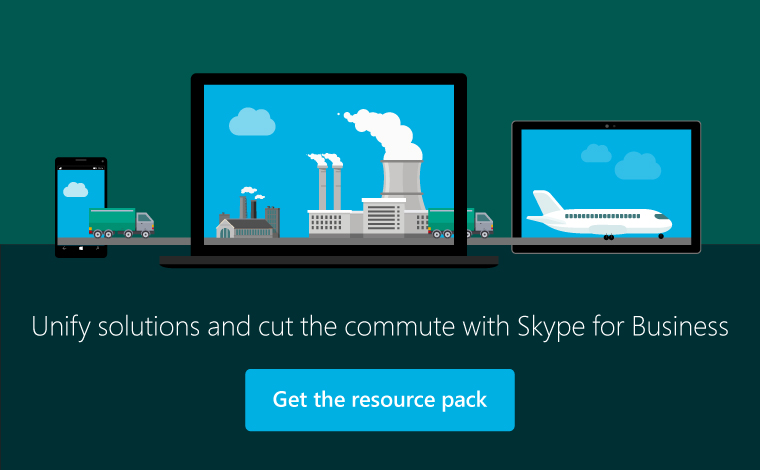The height and width of the screenshot is (470, 760).
Task: Click the green truck on the phone
Action: pyautogui.click(x=120, y=221)
